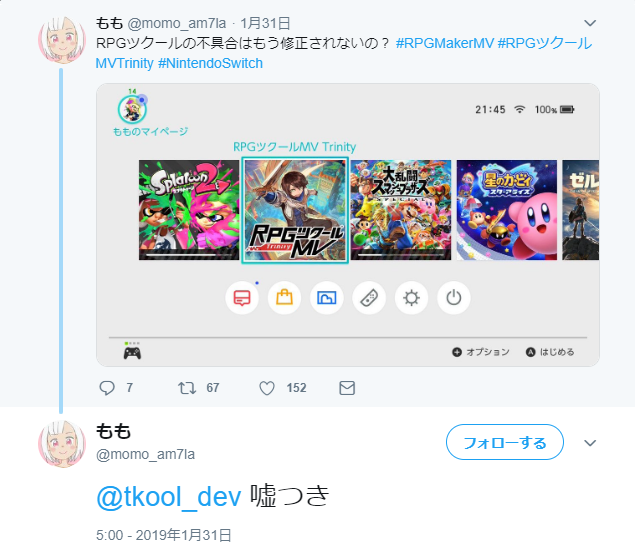
Task: Click the Kirby Star Allies game tile
Action: (x=507, y=210)
